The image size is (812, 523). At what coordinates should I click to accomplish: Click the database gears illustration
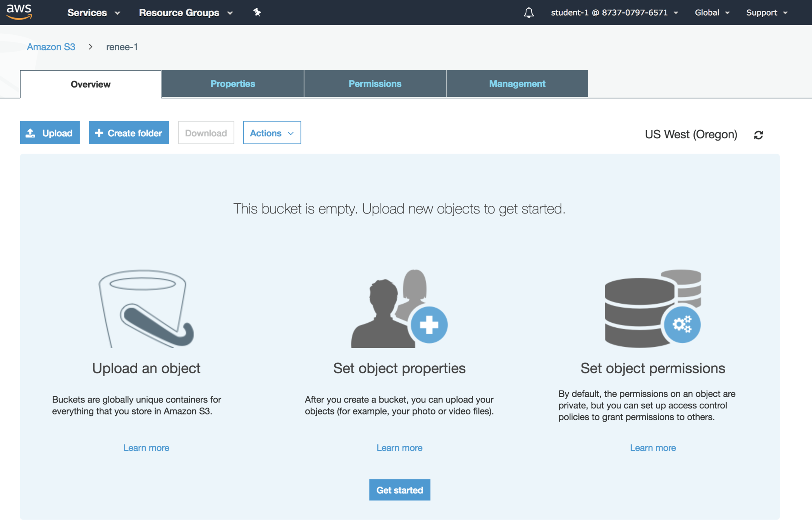(652, 308)
